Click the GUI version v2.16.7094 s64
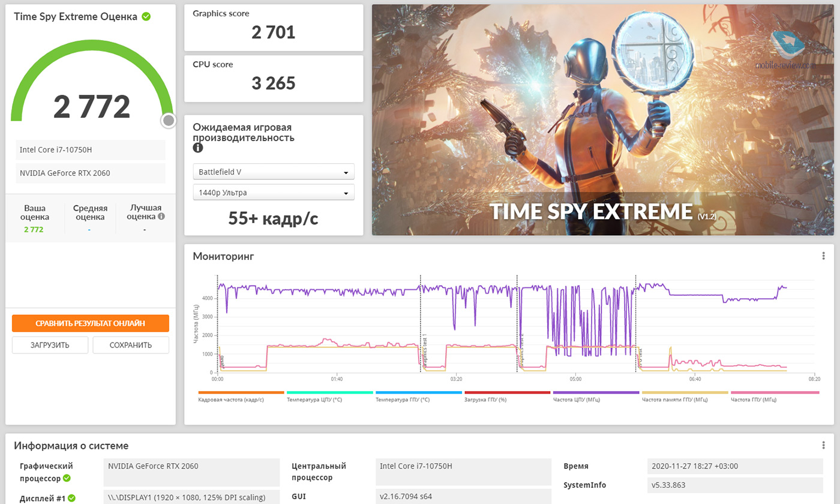Image resolution: width=840 pixels, height=504 pixels. point(463,496)
